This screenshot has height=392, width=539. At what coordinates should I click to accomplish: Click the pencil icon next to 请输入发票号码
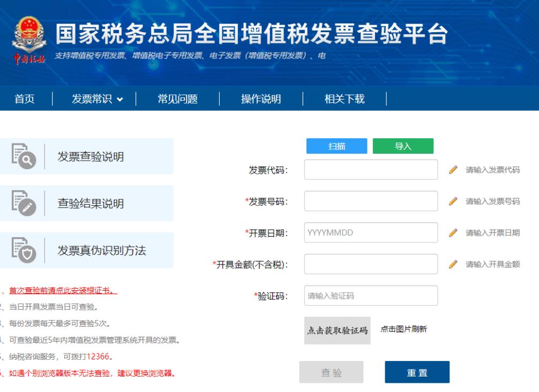coord(453,201)
